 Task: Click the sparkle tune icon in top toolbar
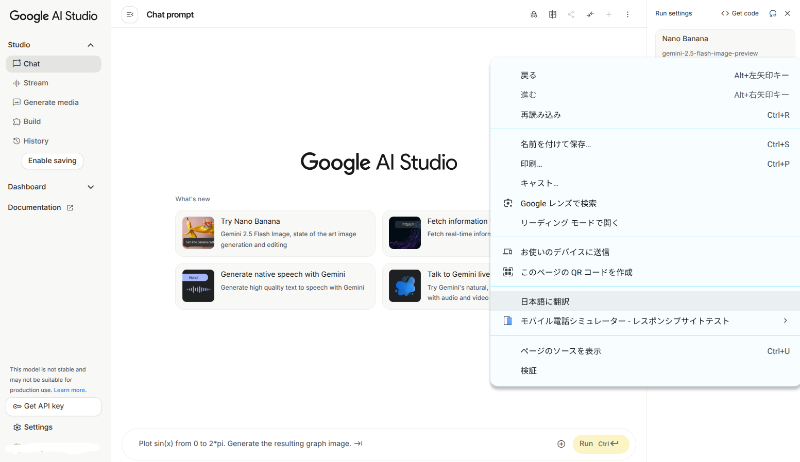(x=590, y=15)
